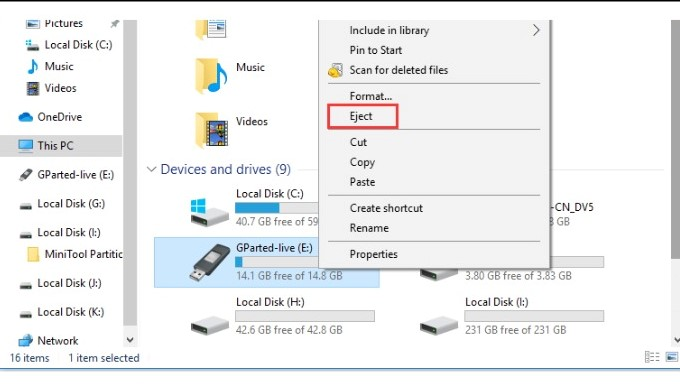The image size is (680, 386).
Task: Select Local Disk (H:) drive icon
Action: tap(209, 324)
